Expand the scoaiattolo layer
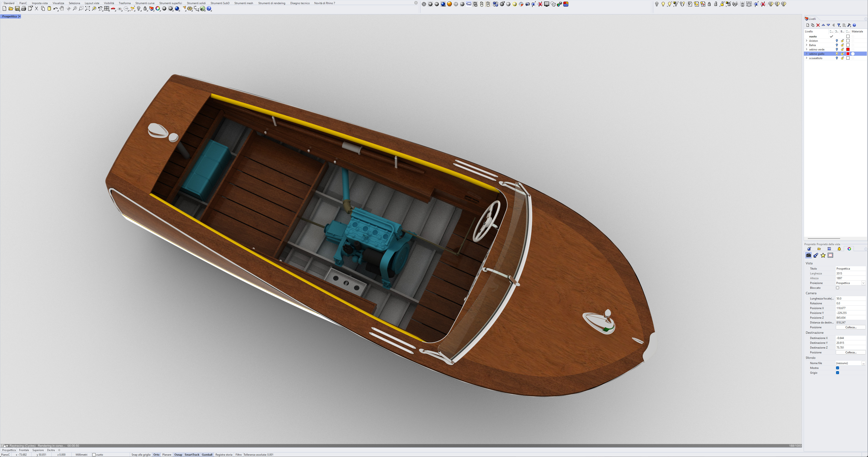Image resolution: width=868 pixels, height=457 pixels. coord(806,58)
